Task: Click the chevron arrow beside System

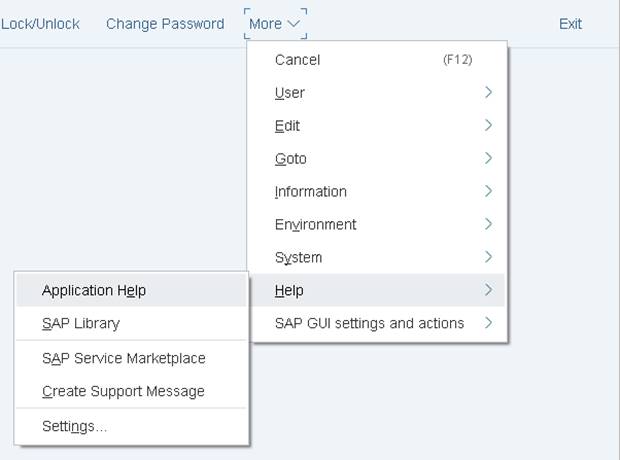Action: 488,257
